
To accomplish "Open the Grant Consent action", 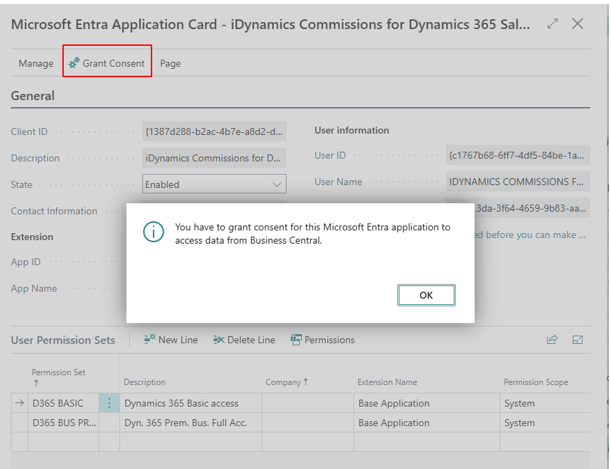I will 107,63.
